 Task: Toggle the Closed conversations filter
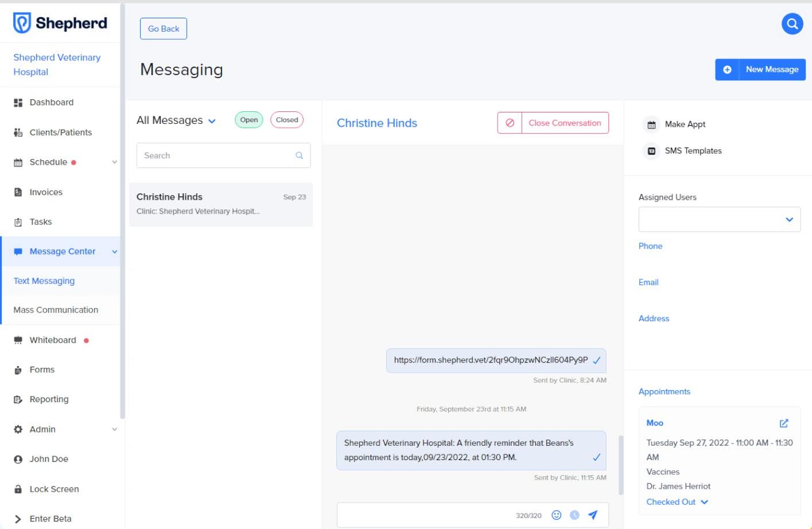tap(287, 120)
